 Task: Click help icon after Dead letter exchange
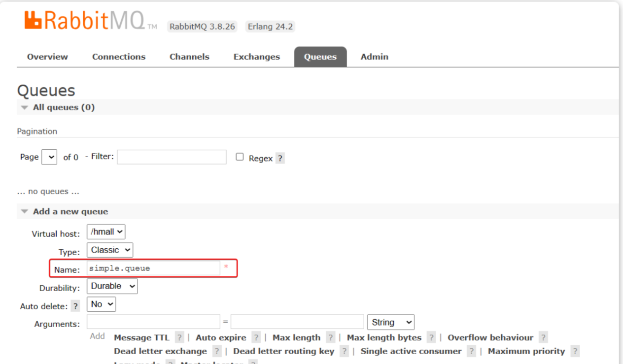point(217,352)
